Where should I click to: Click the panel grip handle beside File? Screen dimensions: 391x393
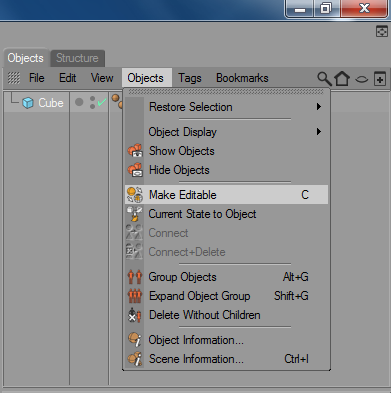pyautogui.click(x=14, y=78)
